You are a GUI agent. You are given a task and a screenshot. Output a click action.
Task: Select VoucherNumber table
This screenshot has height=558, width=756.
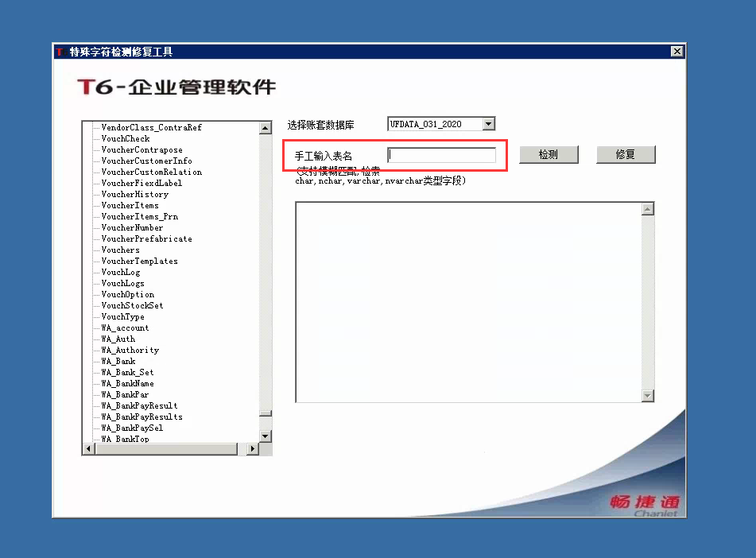click(x=132, y=227)
